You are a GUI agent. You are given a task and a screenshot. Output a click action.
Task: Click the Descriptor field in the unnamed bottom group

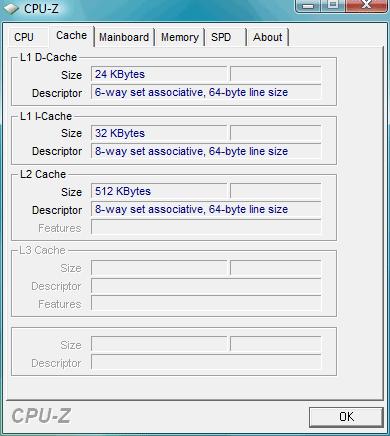pyautogui.click(x=206, y=362)
